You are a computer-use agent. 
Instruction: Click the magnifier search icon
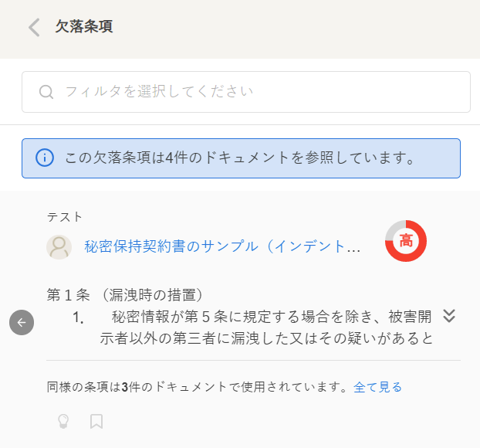coord(46,92)
